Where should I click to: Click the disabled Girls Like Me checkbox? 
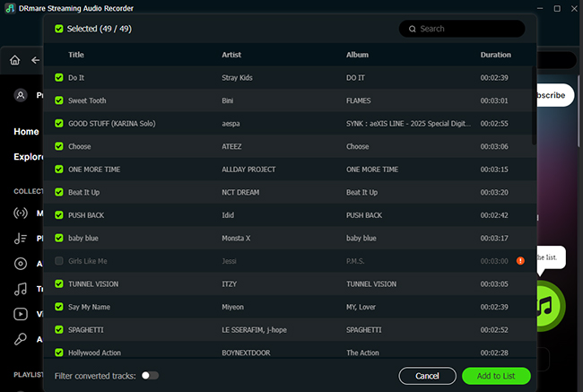coord(58,261)
